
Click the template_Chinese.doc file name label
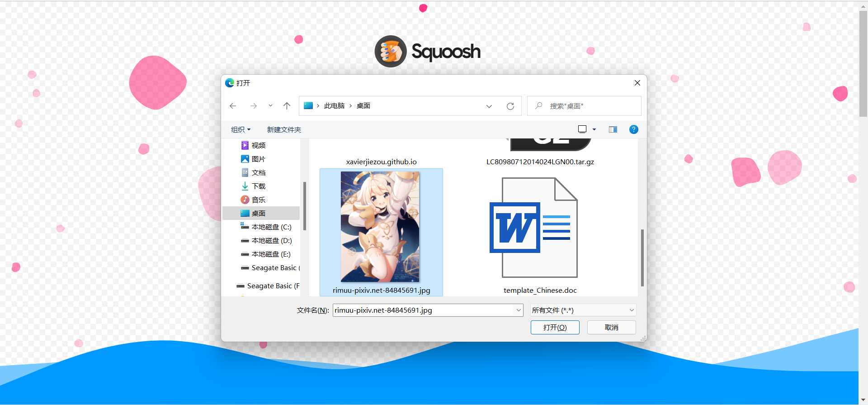click(x=540, y=291)
